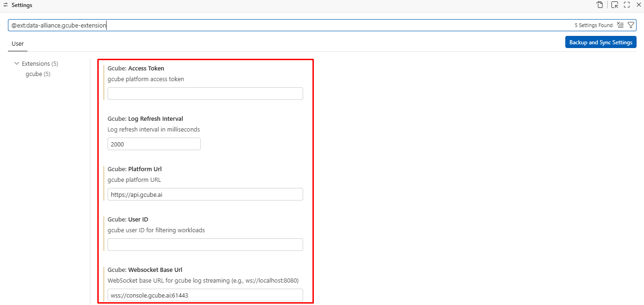The image size is (644, 305).
Task: Click the WebSocket base URL description text
Action: pos(203,281)
